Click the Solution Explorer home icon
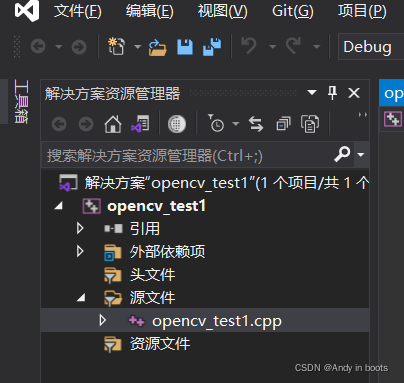The image size is (404, 383). [113, 124]
